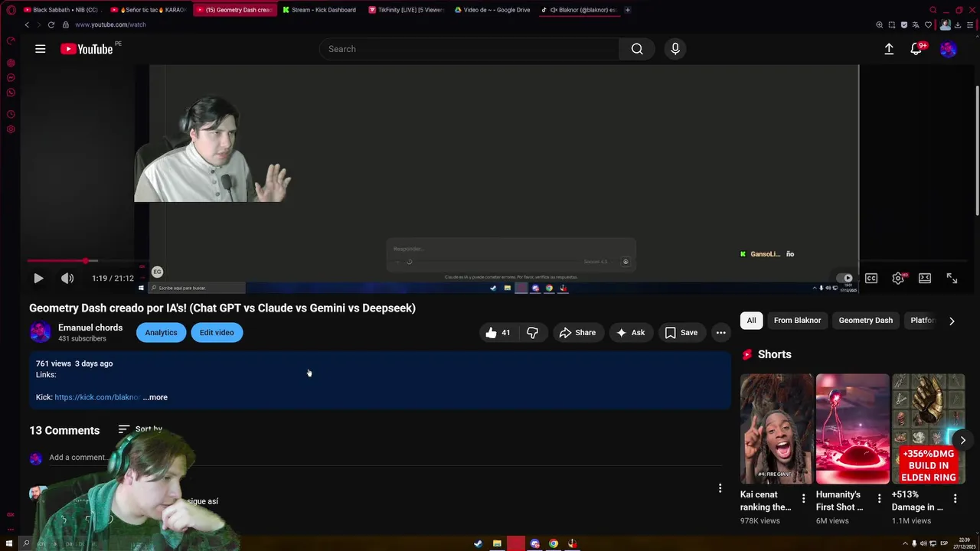This screenshot has width=980, height=551.
Task: Click the Ask button
Action: tap(630, 332)
